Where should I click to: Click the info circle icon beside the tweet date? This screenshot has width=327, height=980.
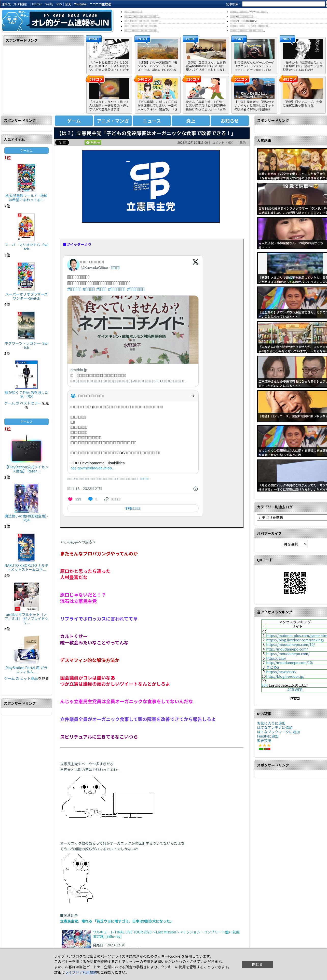pos(195,488)
